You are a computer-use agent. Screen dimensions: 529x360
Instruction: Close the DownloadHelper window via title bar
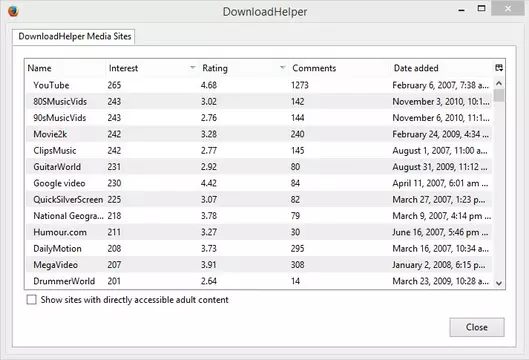pos(508,8)
